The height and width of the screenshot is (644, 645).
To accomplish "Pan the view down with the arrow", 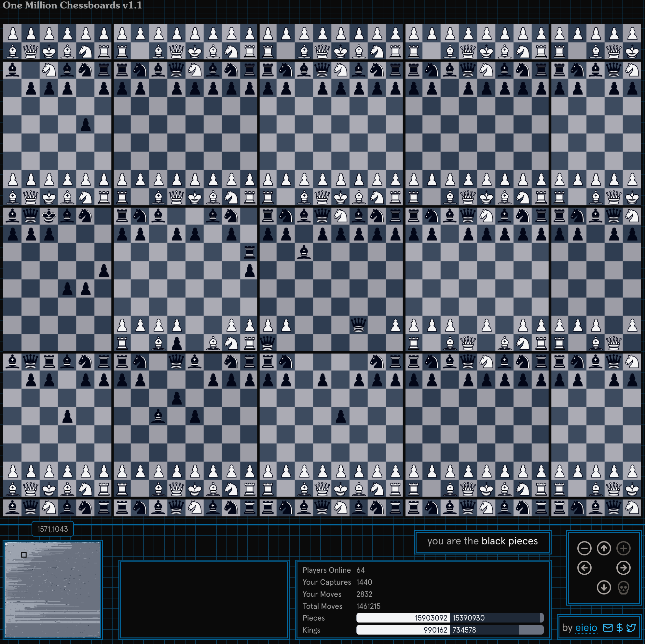I will pyautogui.click(x=604, y=588).
